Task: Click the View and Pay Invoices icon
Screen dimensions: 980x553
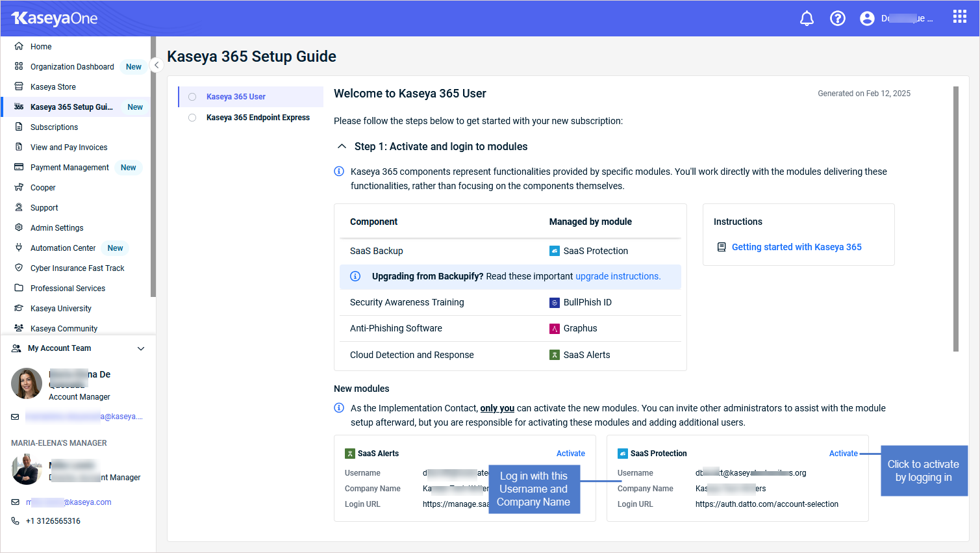Action: (x=19, y=147)
